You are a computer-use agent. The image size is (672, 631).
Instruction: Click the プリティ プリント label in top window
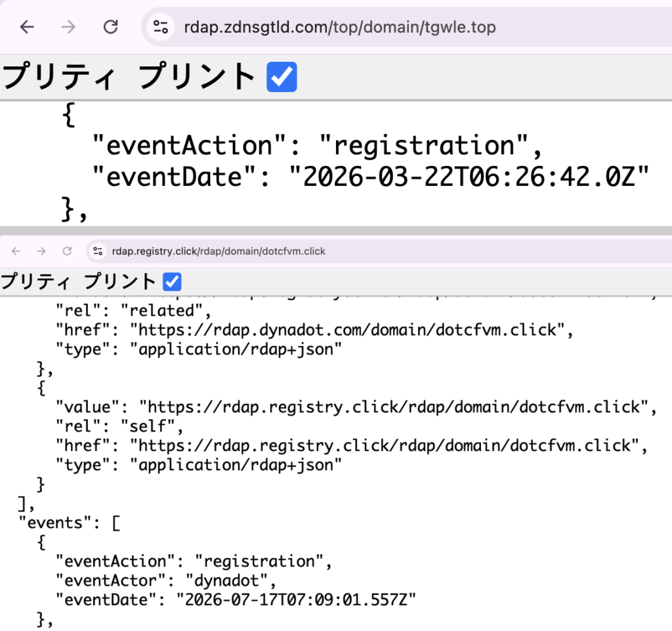coord(129,76)
